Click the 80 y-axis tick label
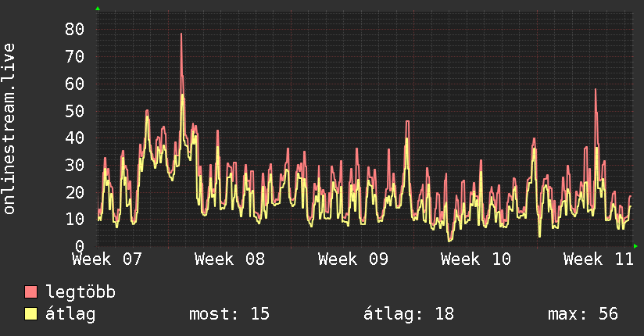Image resolution: width=644 pixels, height=336 pixels. tap(75, 29)
